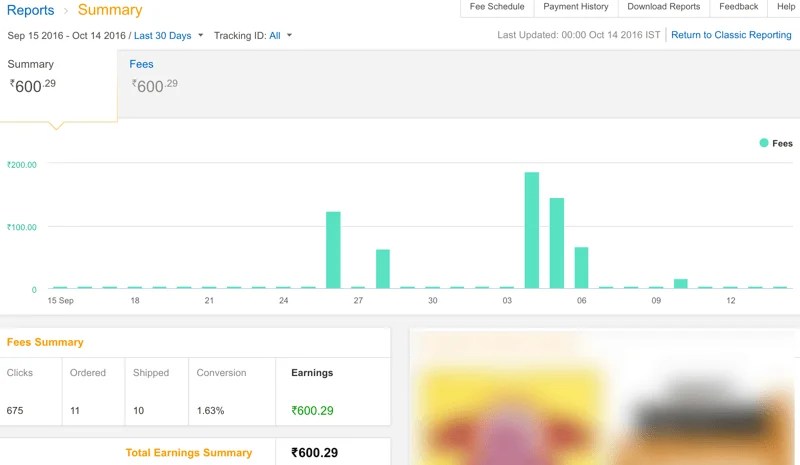
Task: Click the Last Updated timestamp text
Action: [x=579, y=35]
